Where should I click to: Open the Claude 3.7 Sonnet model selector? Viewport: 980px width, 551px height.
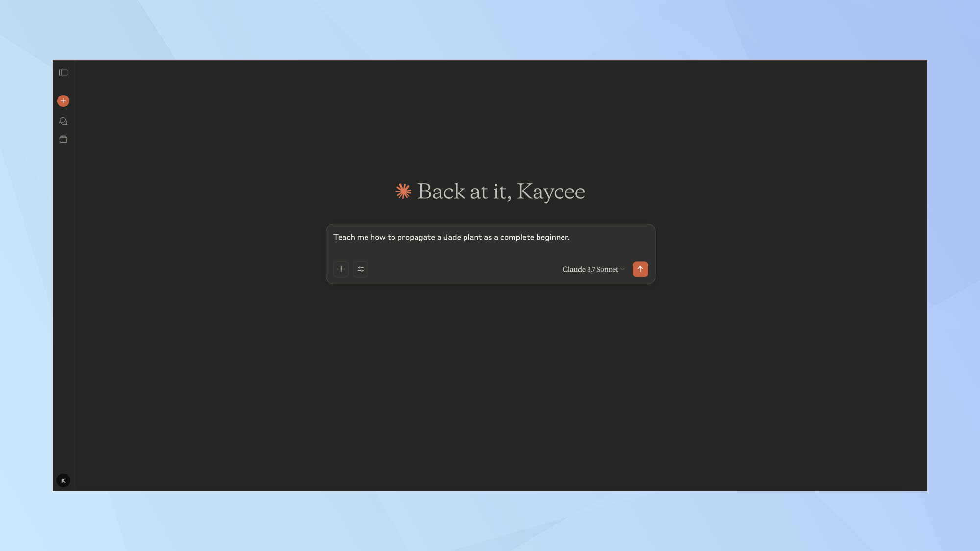point(590,270)
